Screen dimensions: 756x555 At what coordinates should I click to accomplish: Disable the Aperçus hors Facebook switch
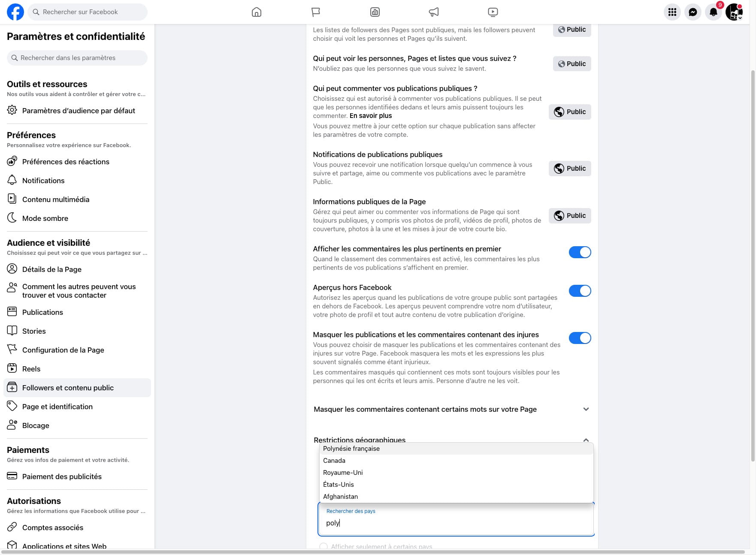tap(580, 291)
